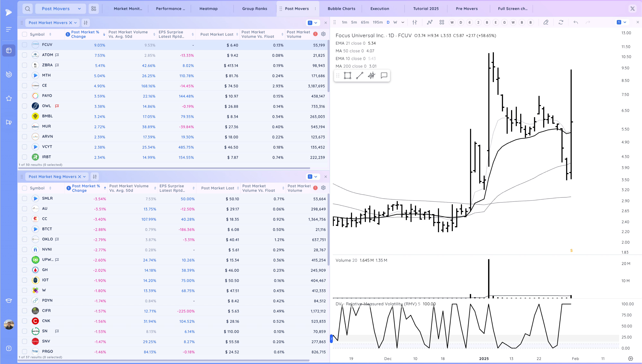Image resolution: width=642 pixels, height=364 pixels.
Task: Open the favorites star in sidebar
Action: click(x=9, y=98)
